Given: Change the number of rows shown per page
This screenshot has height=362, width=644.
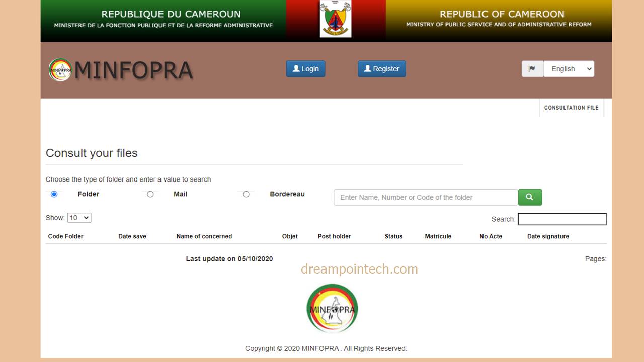Looking at the screenshot, I should click(x=79, y=217).
